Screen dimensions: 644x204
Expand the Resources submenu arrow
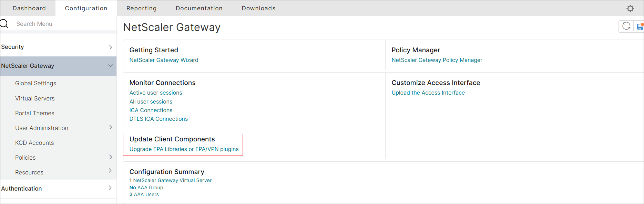tap(110, 171)
